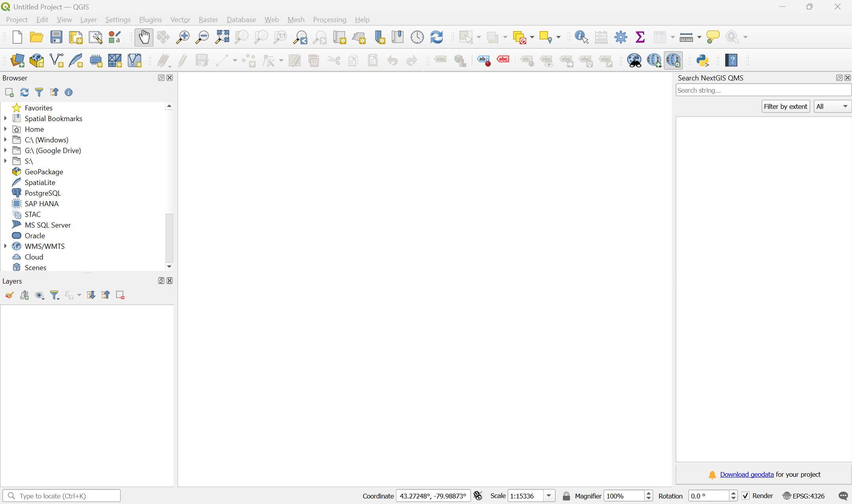Select STAC in the Browser tree
This screenshot has width=852, height=504.
32,214
